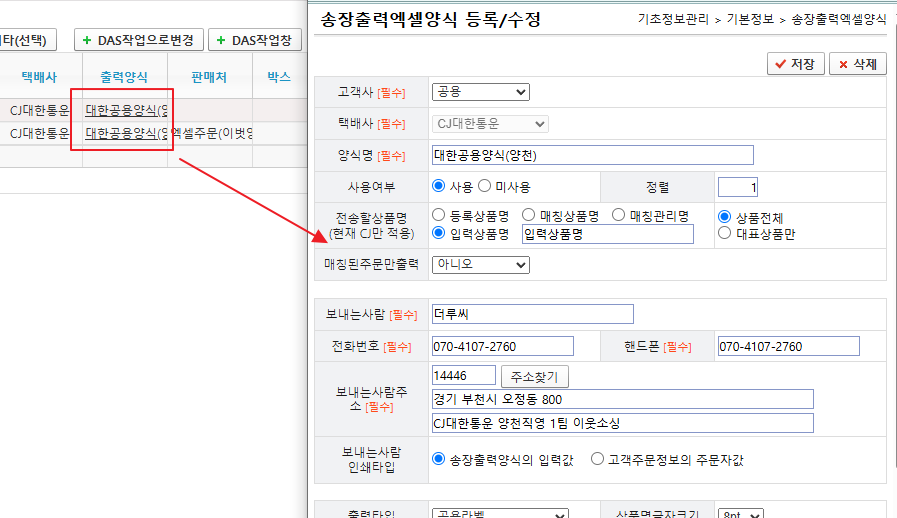Screen dimensions: 897x518
Task: Select the 등록상품명 radio option
Action: pos(439,215)
